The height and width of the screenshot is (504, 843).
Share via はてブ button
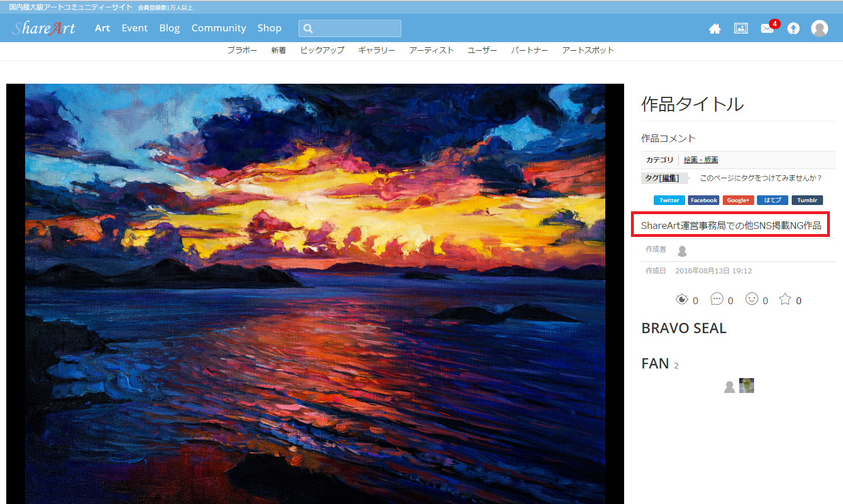[773, 200]
